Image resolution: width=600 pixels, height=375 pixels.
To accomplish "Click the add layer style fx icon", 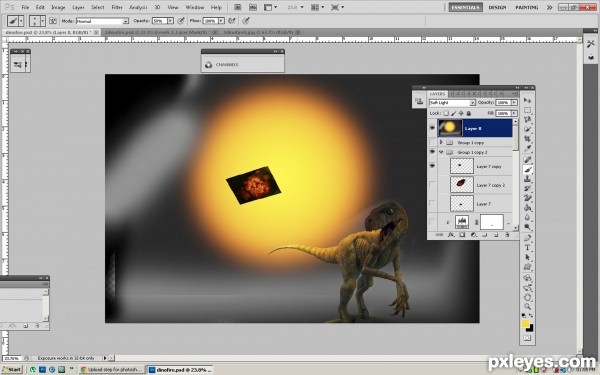I will pyautogui.click(x=451, y=235).
